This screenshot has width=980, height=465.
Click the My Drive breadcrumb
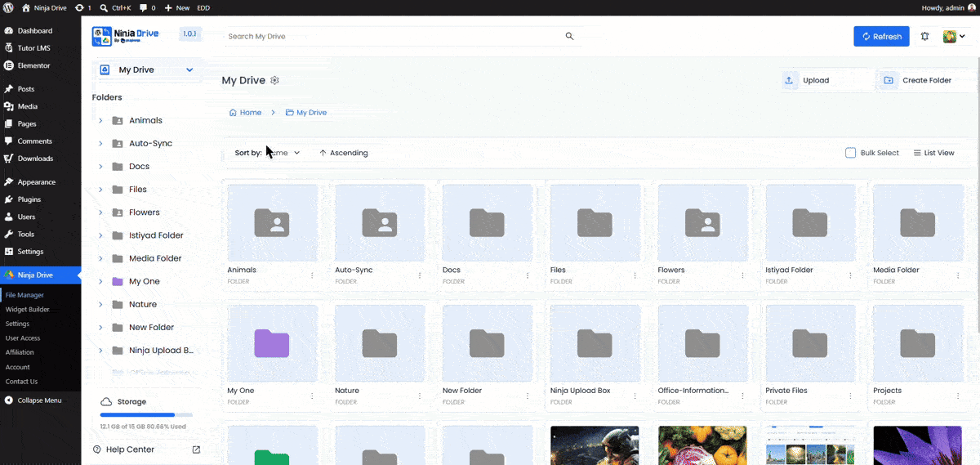click(x=306, y=112)
